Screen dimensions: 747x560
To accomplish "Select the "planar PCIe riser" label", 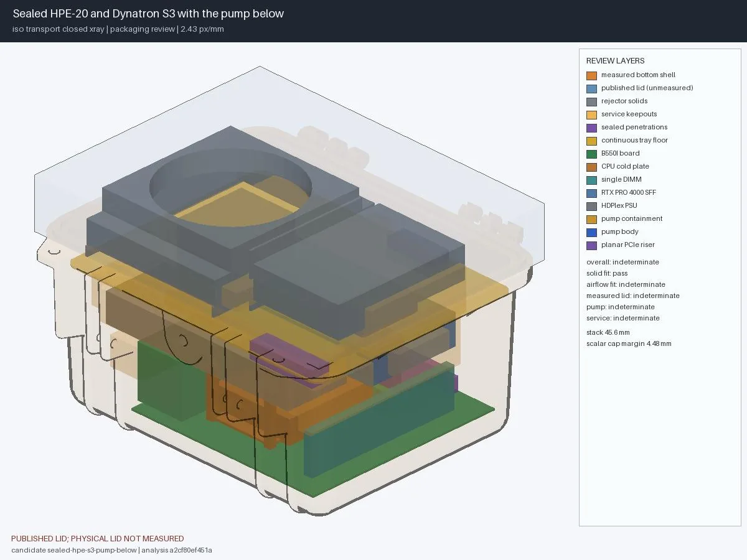I will [x=628, y=245].
